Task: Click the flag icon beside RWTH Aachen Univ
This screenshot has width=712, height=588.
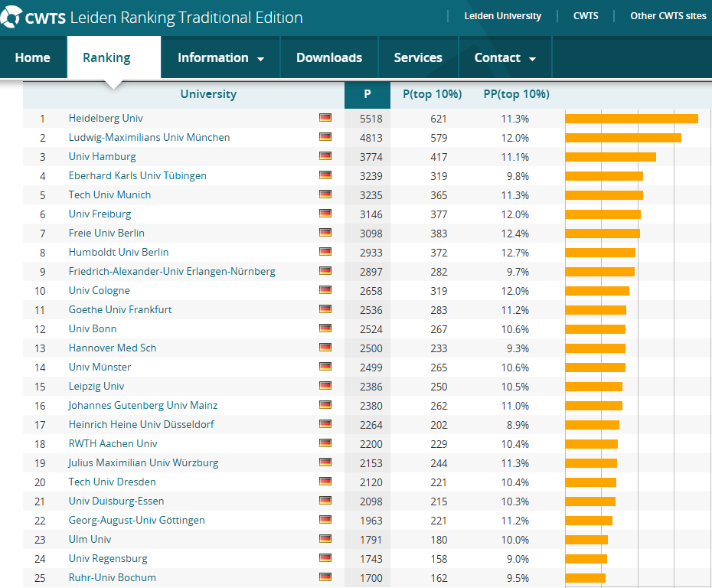Action: [x=325, y=443]
